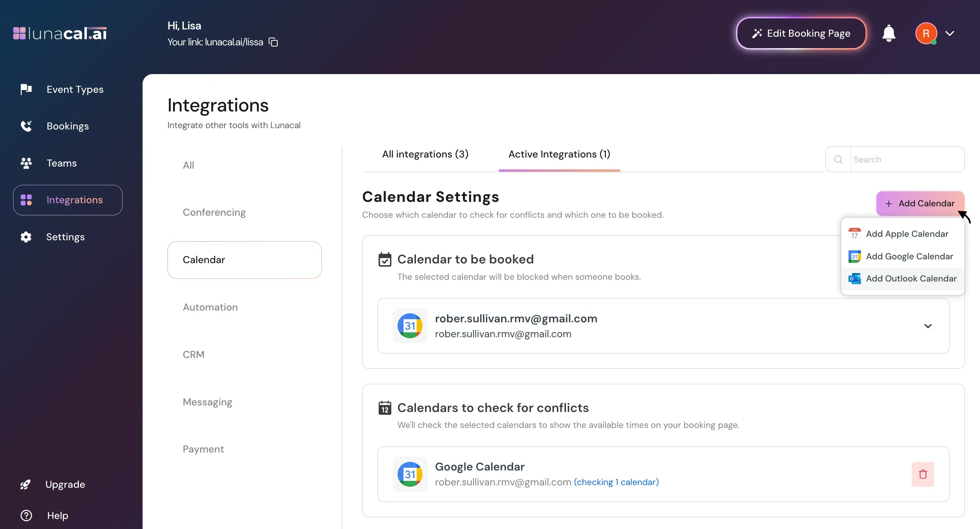Open Settings from sidebar
This screenshot has height=529, width=980.
pos(65,237)
